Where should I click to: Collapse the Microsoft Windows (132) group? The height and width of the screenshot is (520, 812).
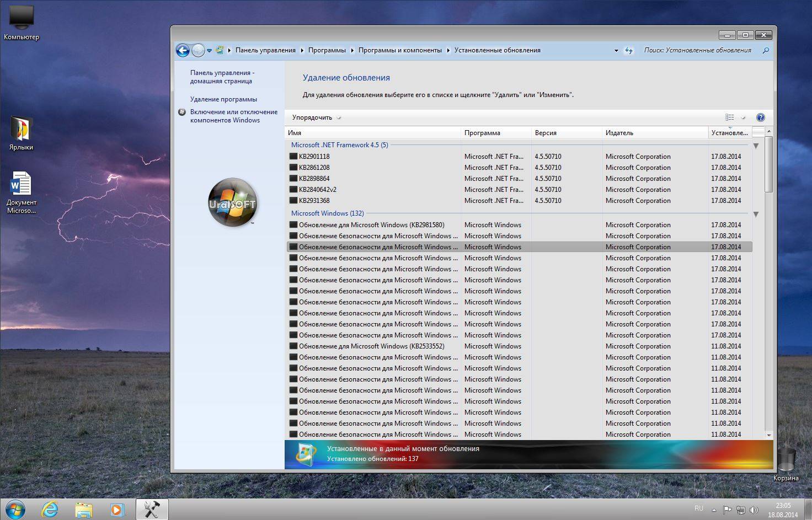[756, 214]
